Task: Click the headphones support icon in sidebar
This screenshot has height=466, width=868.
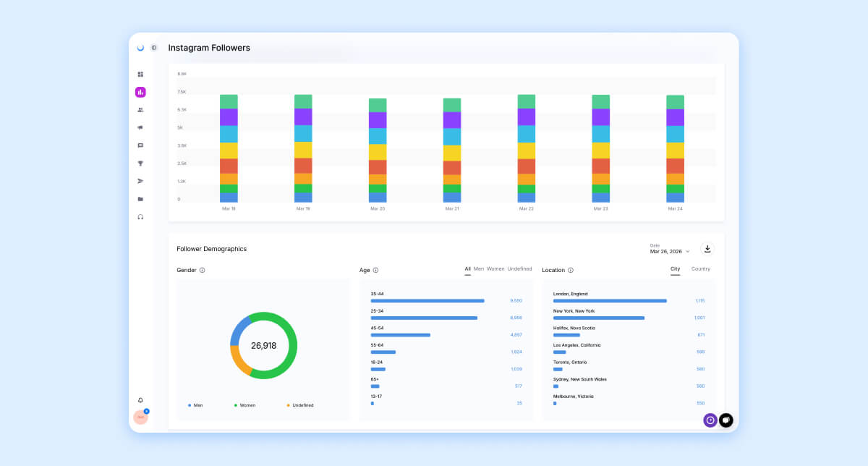Action: (x=140, y=216)
